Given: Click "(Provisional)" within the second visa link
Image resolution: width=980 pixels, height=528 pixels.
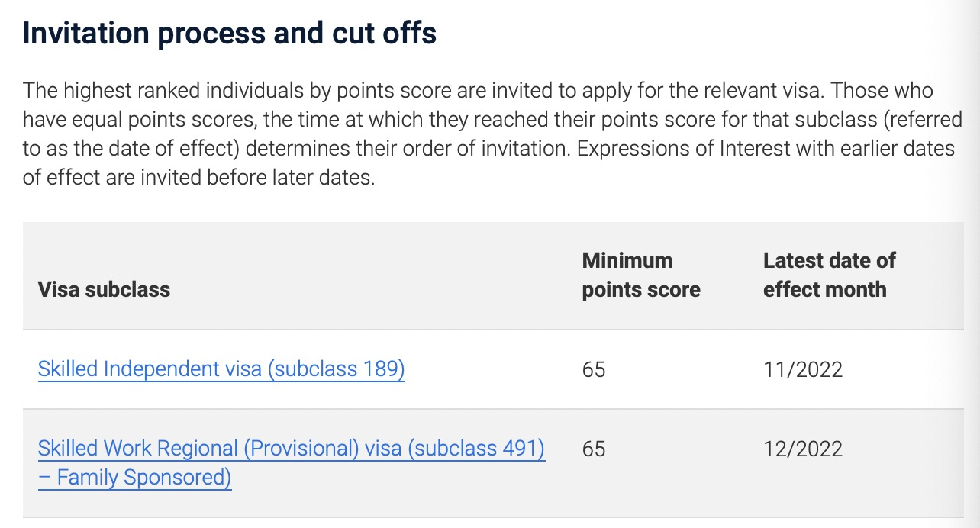Looking at the screenshot, I should pos(301,449).
